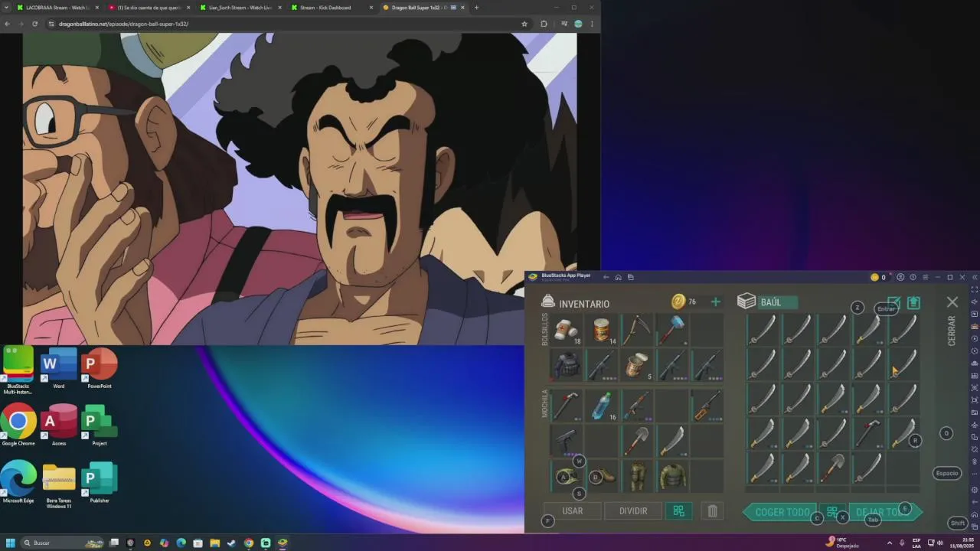Click the BlueStacks back arrow in title bar
The width and height of the screenshot is (980, 551).
pyautogui.click(x=606, y=277)
